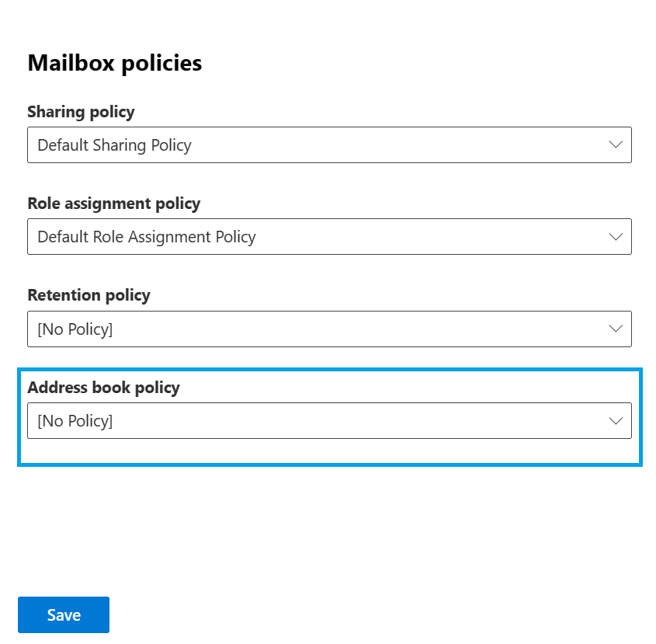Open the Retention policy dropdown
656x644 pixels.
click(329, 329)
